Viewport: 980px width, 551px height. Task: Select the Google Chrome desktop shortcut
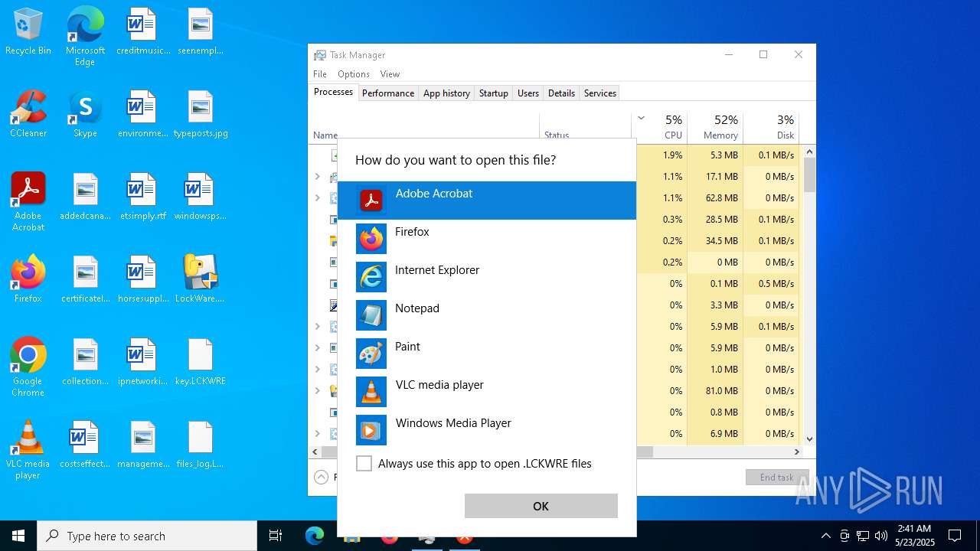point(28,367)
